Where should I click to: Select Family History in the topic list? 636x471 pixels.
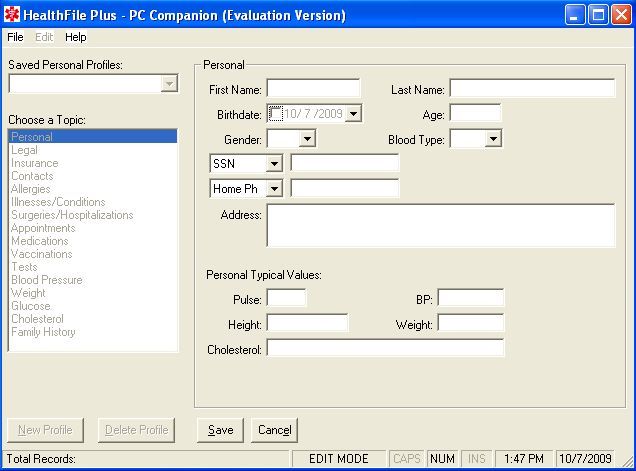click(92, 331)
